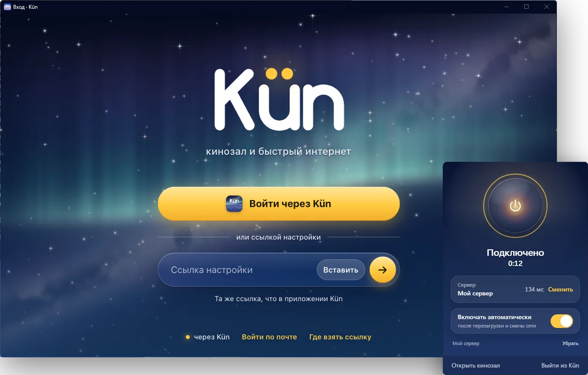Click 'или ссылкой настройки' separator text

coord(278,237)
